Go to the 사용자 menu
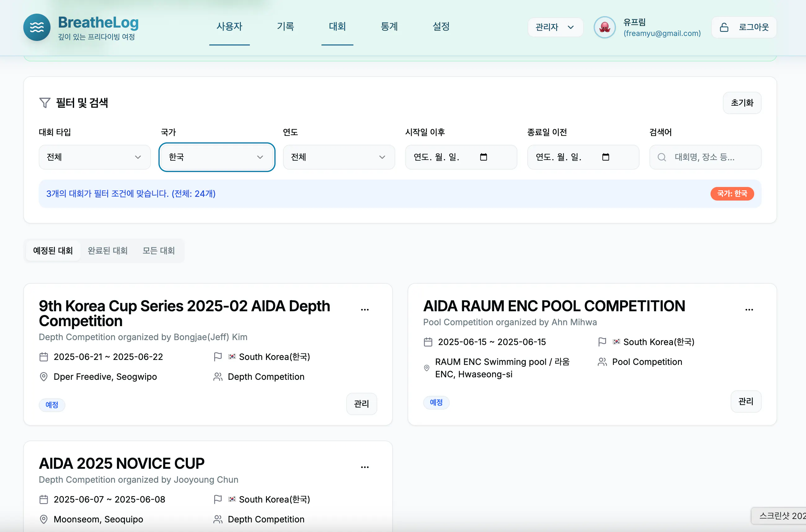Image resolution: width=806 pixels, height=532 pixels. [x=229, y=26]
